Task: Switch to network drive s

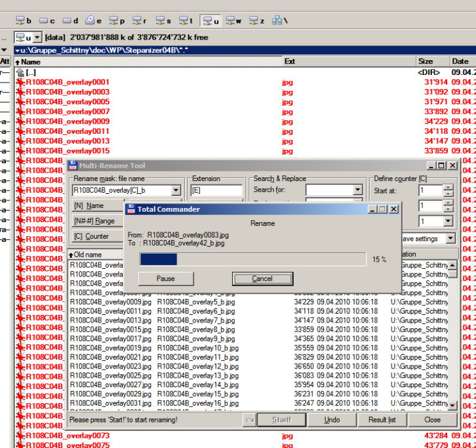Action: 163,20
